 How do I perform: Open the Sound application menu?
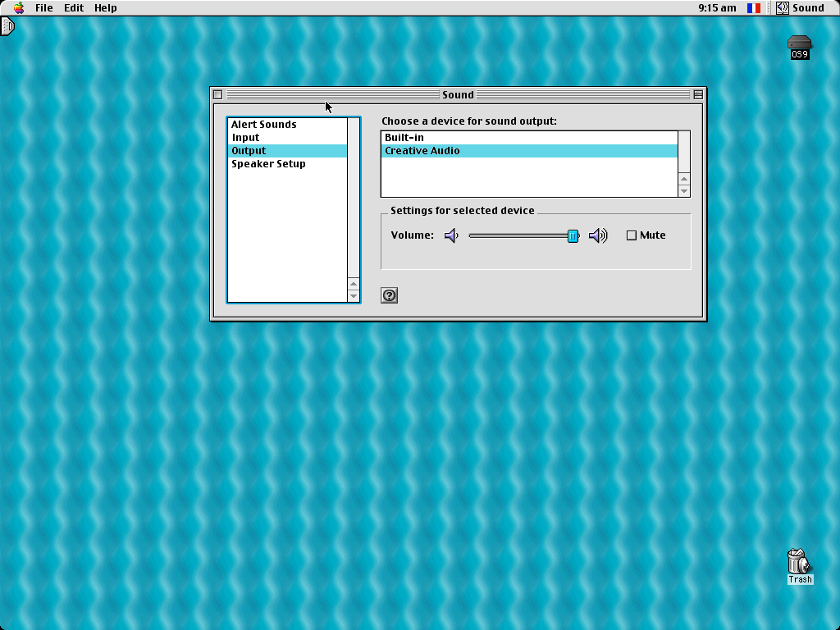(801, 7)
